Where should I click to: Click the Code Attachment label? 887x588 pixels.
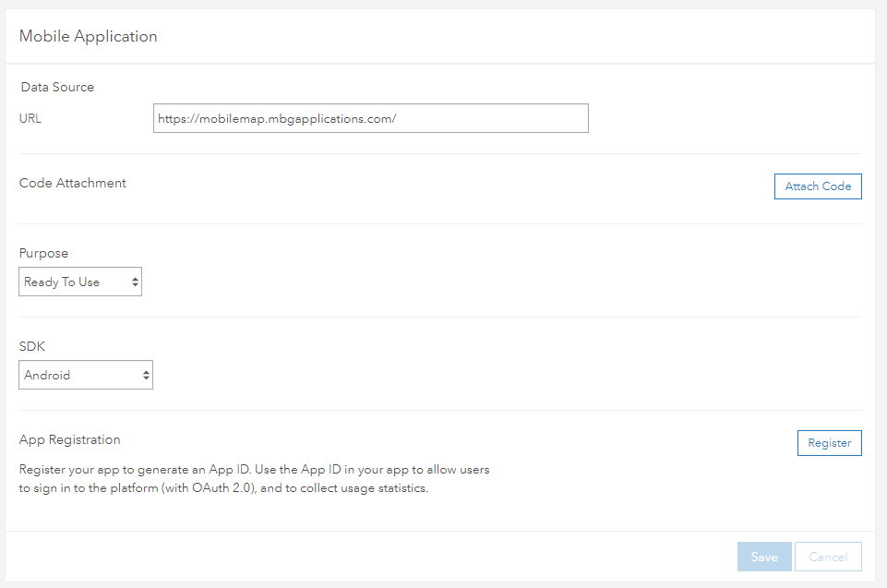point(73,183)
